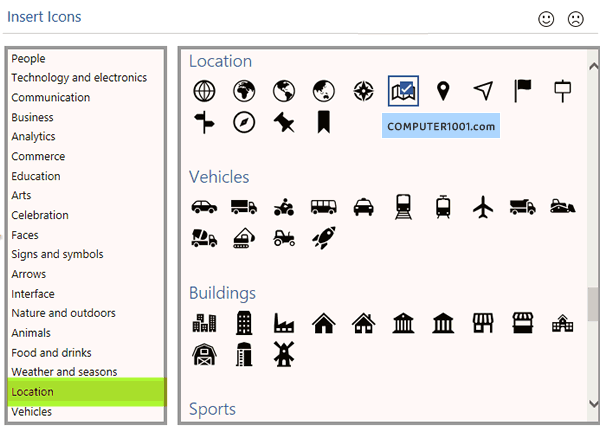
Task: Switch to the Communication category
Action: 51,98
